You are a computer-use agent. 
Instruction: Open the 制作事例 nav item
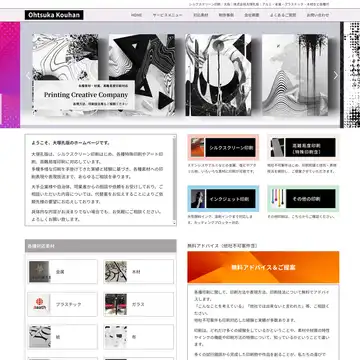[226, 15]
